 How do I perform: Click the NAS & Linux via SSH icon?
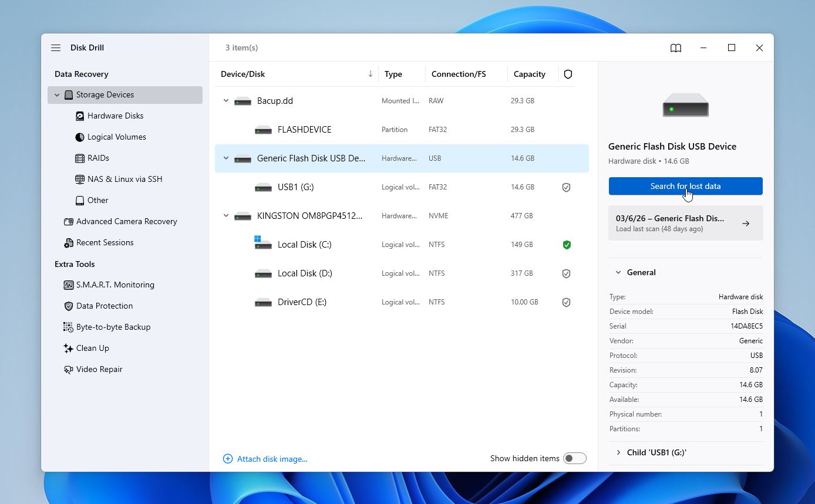[x=80, y=180]
